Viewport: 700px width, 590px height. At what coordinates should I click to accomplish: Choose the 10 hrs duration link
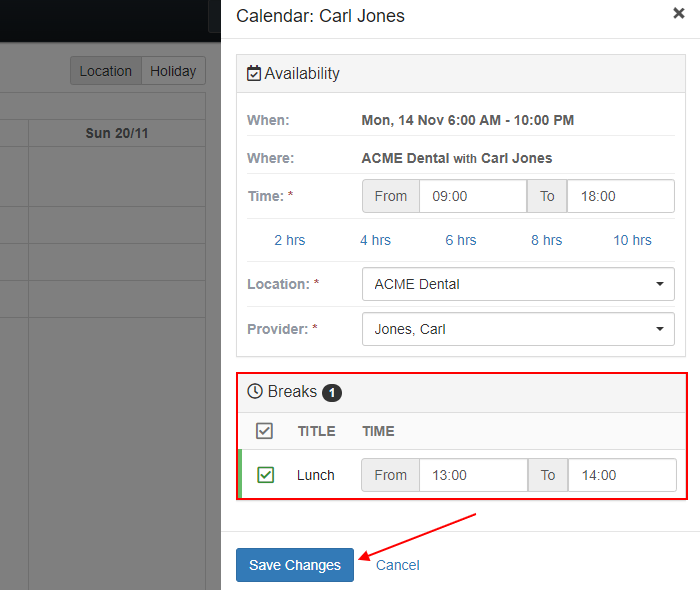[632, 240]
